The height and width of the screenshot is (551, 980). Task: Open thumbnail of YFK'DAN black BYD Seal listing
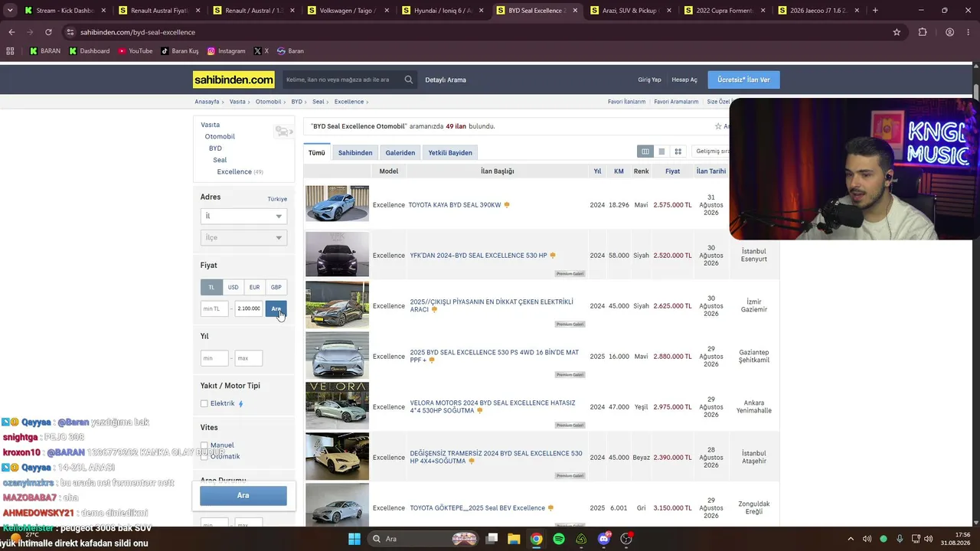coord(337,254)
